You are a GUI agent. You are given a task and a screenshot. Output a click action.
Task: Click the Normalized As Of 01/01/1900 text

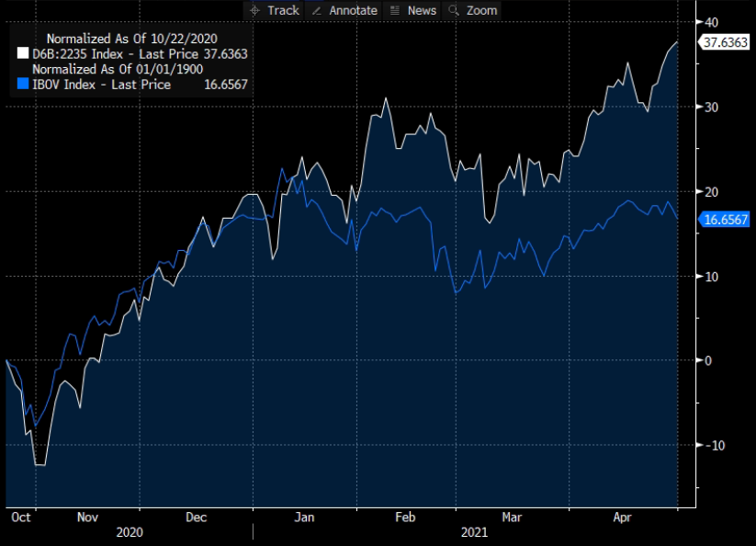pyautogui.click(x=118, y=69)
